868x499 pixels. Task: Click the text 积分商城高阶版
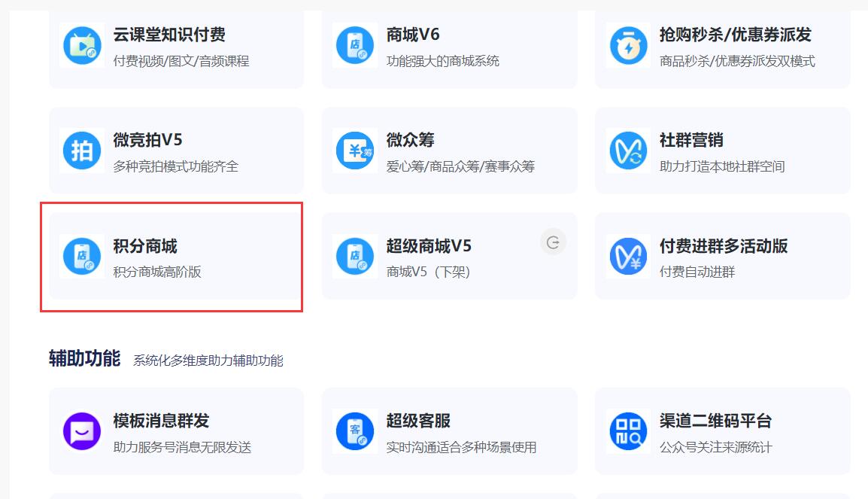[x=157, y=272]
